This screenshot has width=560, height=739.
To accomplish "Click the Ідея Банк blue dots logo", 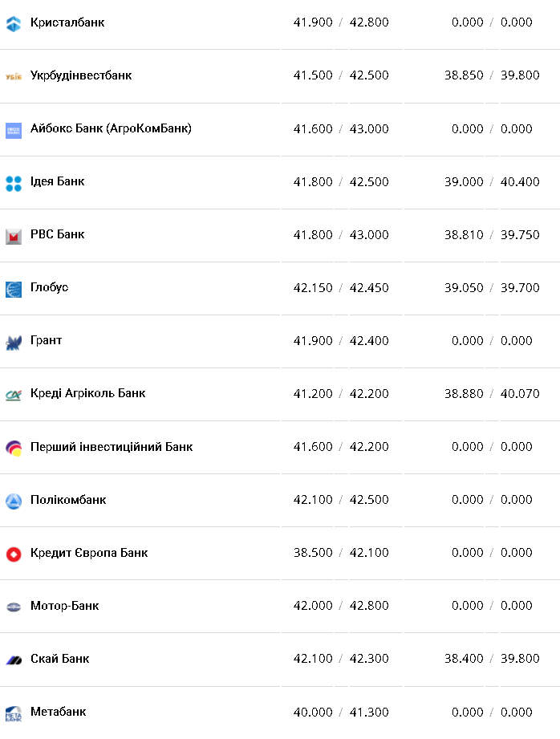I will (13, 183).
